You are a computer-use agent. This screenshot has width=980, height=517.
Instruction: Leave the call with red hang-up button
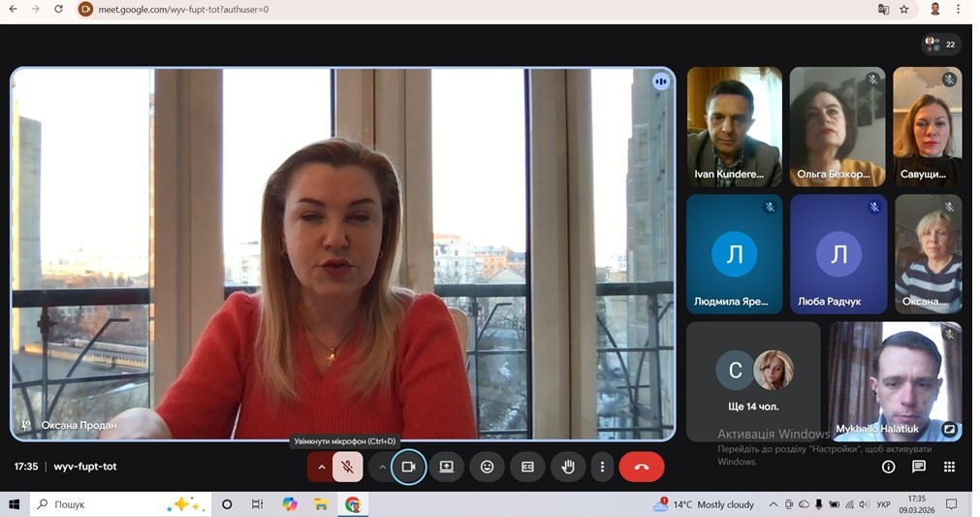point(641,467)
